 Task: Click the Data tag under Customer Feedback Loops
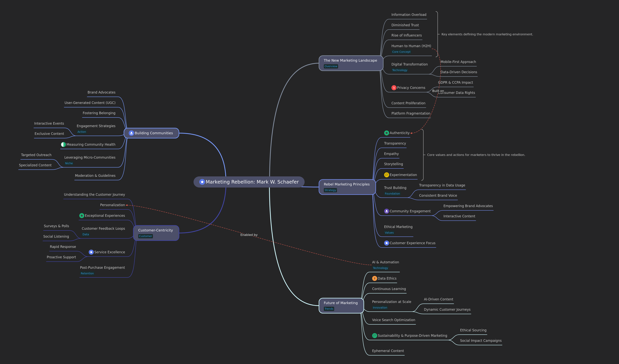click(85, 234)
